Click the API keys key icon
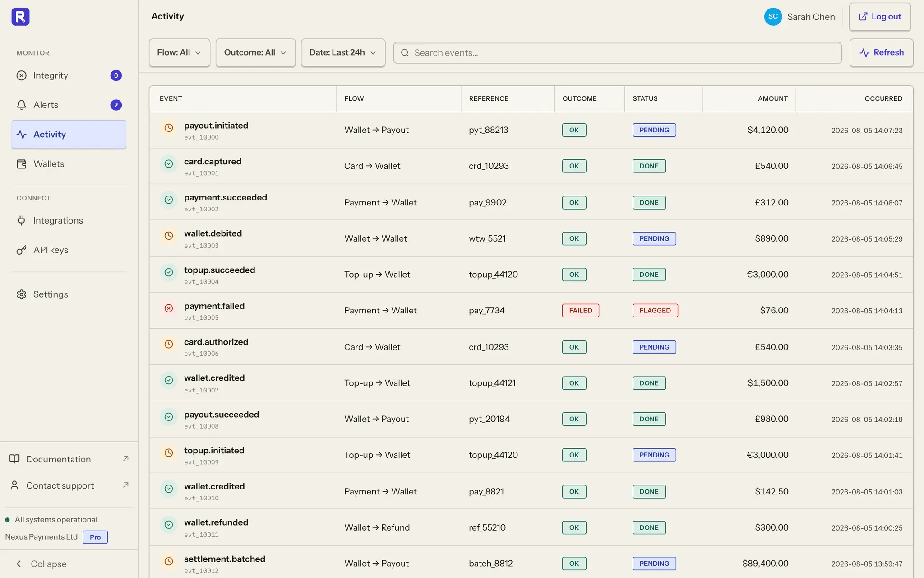 (21, 250)
